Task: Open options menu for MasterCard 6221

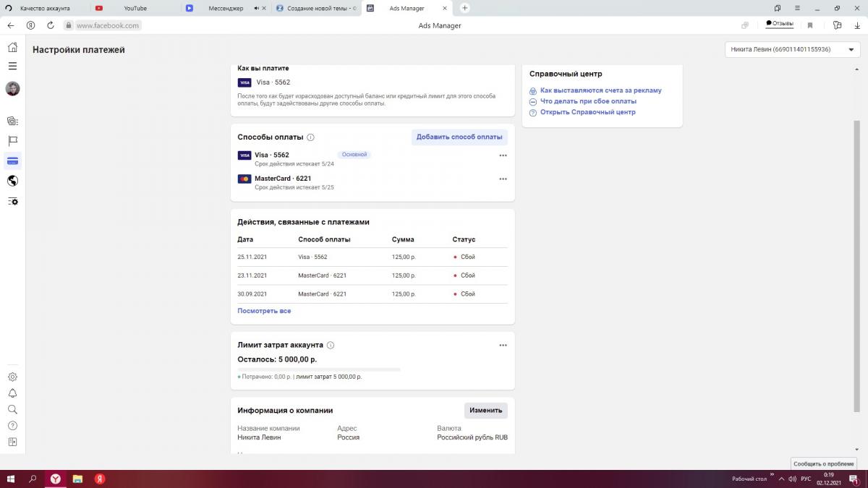Action: pyautogui.click(x=503, y=179)
